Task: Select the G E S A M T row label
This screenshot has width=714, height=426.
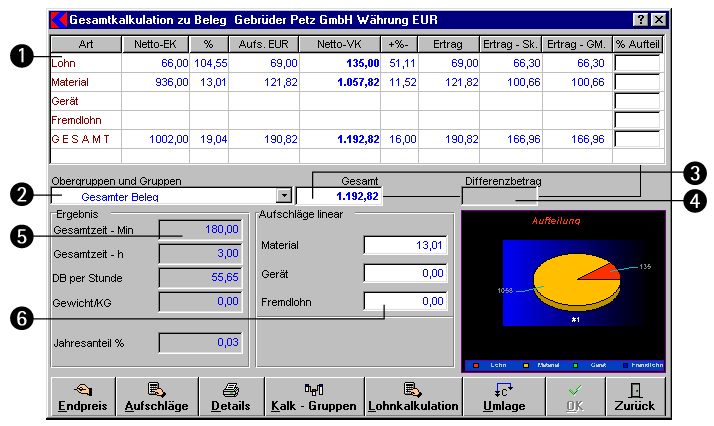Action: 80,139
